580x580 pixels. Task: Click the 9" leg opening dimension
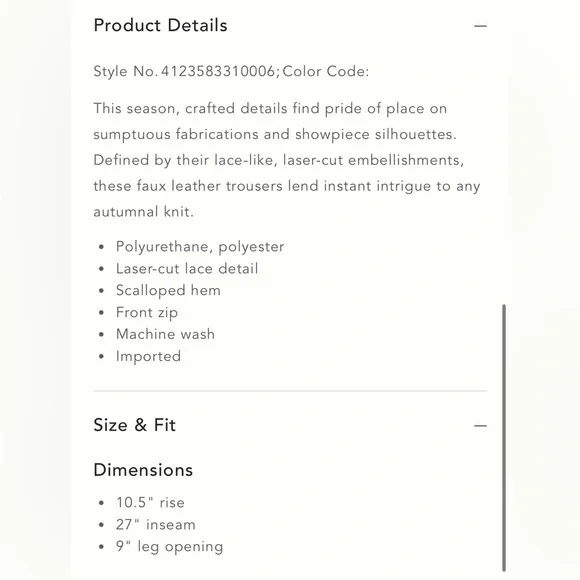tap(170, 547)
